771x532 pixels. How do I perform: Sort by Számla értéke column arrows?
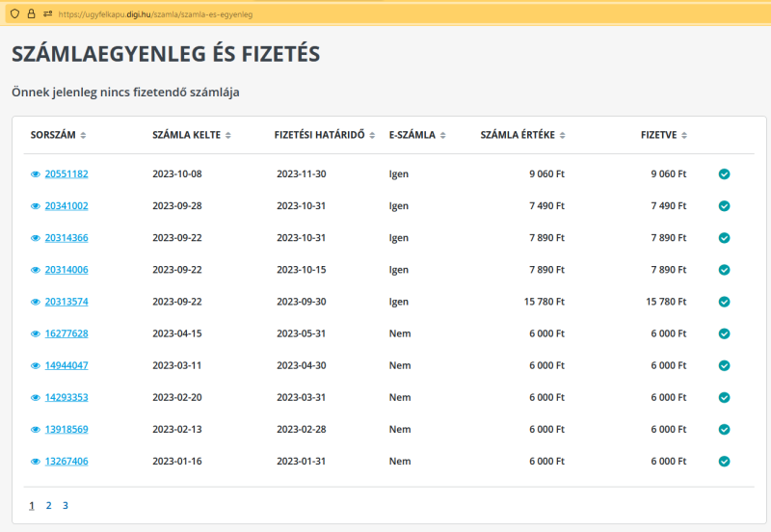click(x=563, y=135)
